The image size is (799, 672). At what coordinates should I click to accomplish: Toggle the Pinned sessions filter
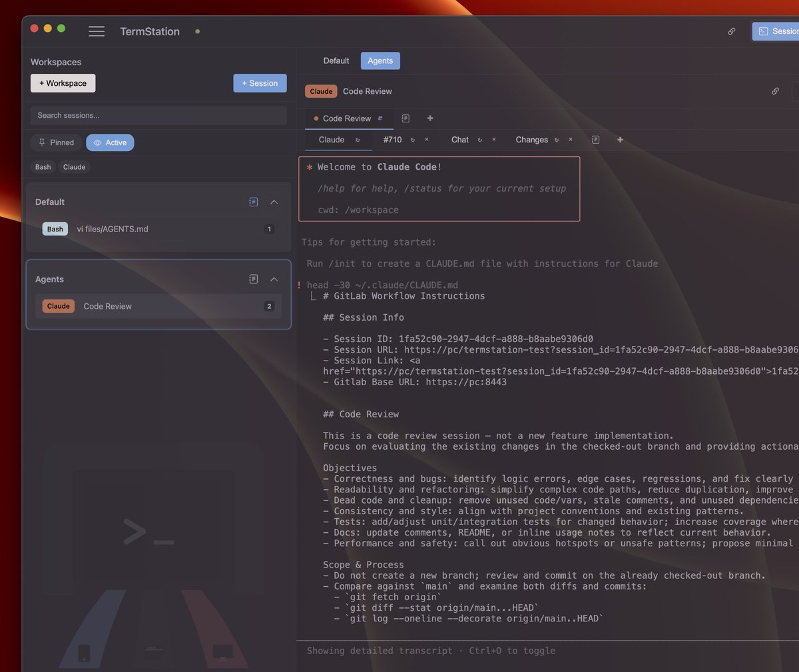(x=56, y=142)
